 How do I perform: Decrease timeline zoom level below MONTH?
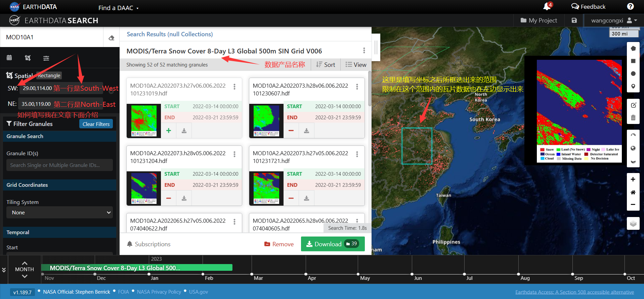[25, 276]
